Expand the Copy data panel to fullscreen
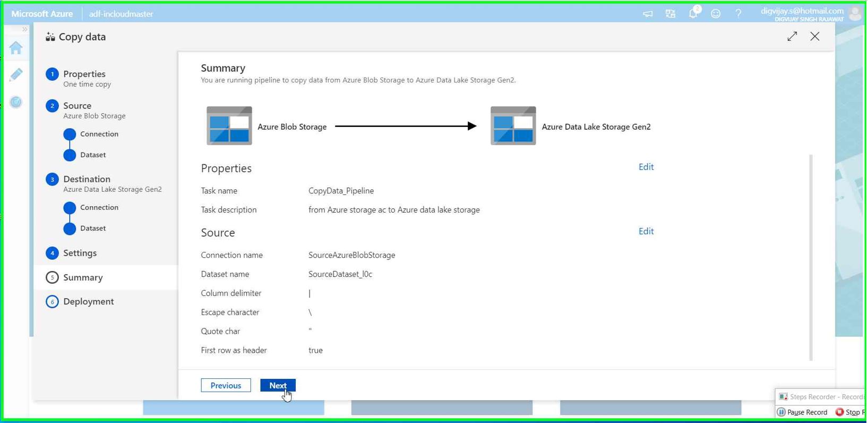868x423 pixels. click(792, 36)
